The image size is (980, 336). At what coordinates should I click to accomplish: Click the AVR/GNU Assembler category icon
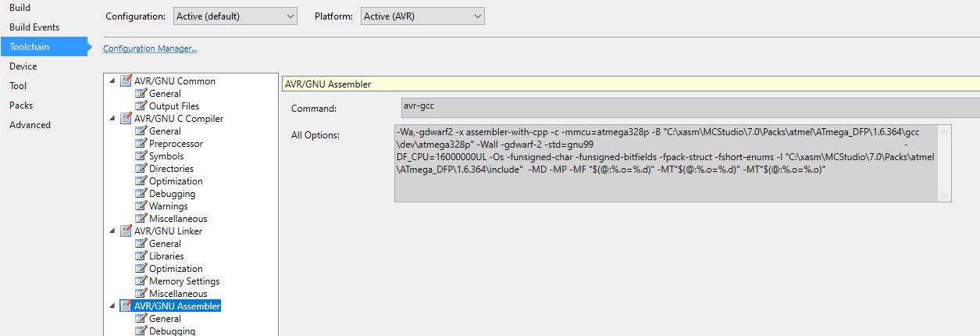coord(126,306)
